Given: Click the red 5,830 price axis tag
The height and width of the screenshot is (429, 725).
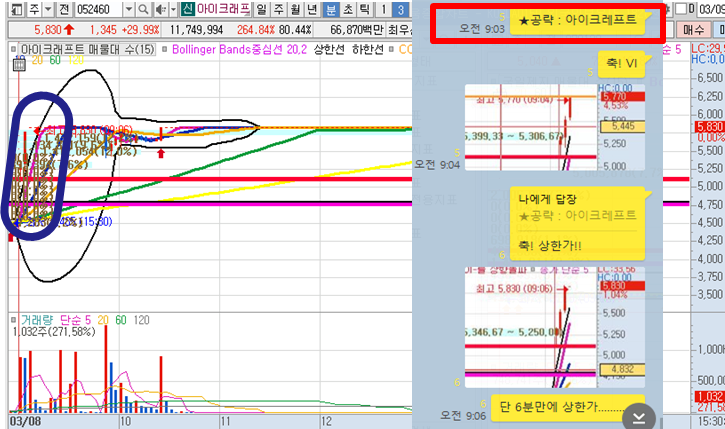Looking at the screenshot, I should click(x=710, y=127).
